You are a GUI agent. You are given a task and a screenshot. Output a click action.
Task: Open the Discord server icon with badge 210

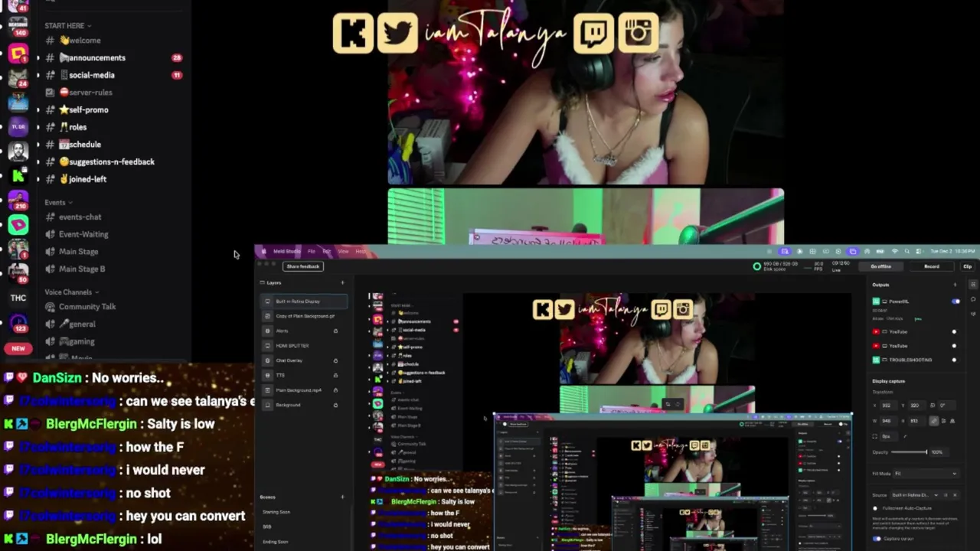18,200
